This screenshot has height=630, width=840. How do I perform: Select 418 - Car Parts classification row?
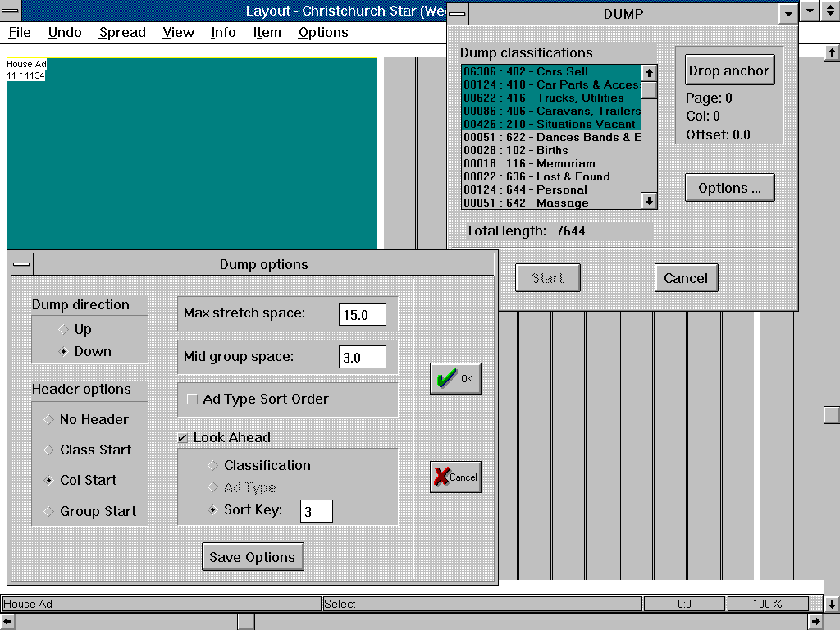(550, 84)
